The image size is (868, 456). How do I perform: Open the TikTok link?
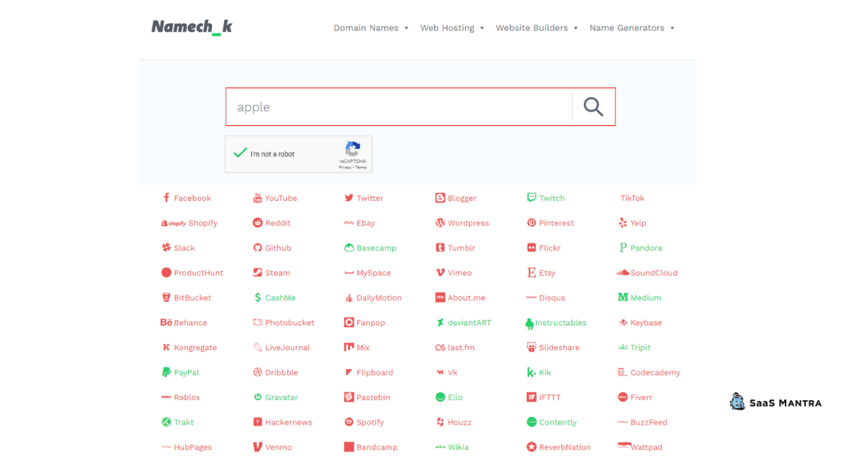[x=632, y=198]
